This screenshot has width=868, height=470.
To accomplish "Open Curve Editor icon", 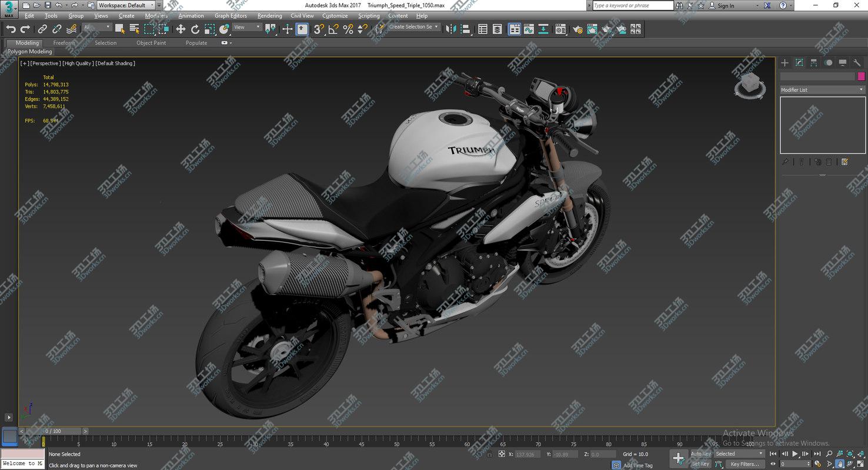I will pyautogui.click(x=529, y=29).
